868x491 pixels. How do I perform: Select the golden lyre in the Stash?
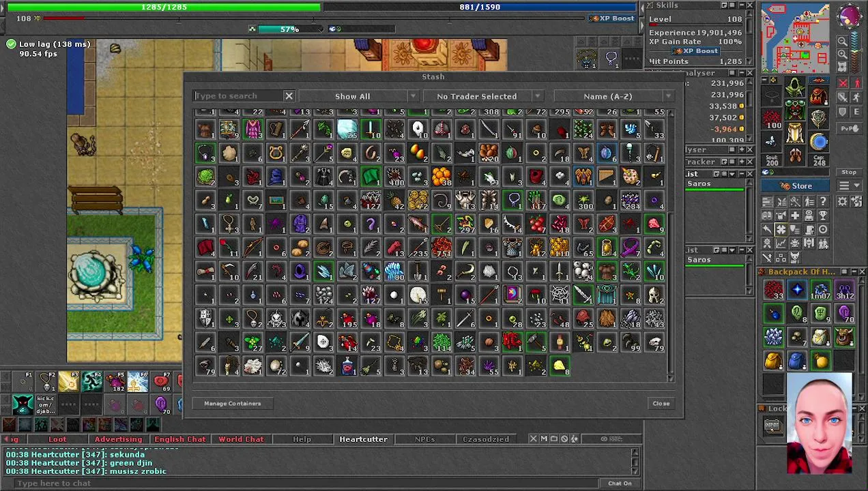click(276, 153)
